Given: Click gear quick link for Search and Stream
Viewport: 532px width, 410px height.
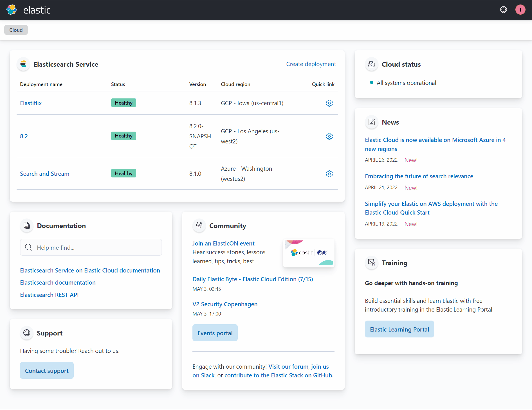Looking at the screenshot, I should click(329, 174).
